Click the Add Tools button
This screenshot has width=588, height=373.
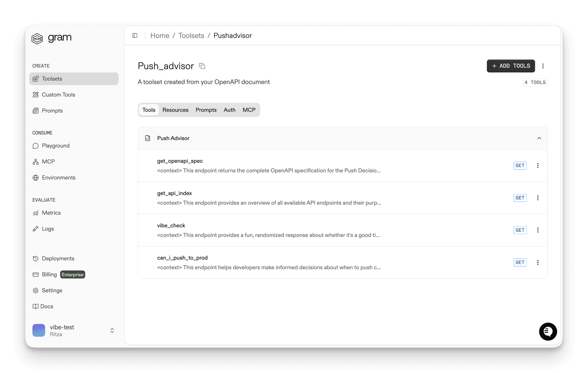click(511, 66)
